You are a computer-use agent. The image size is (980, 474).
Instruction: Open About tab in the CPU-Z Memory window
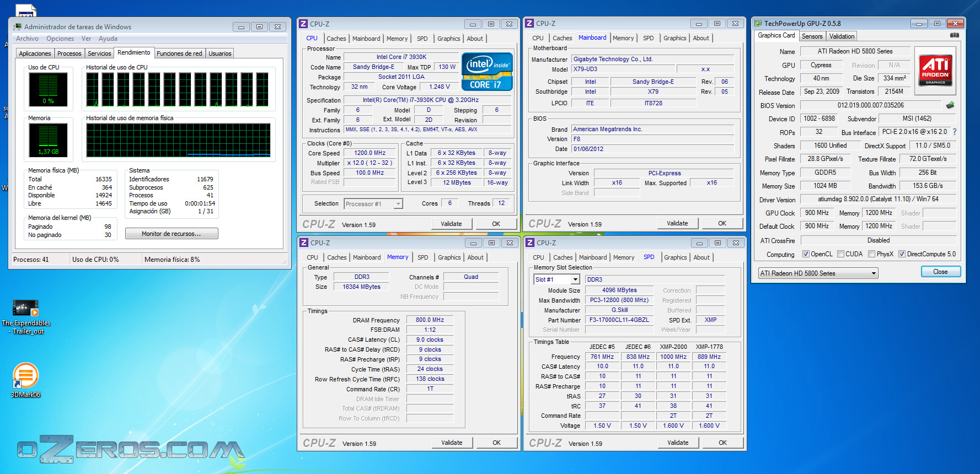point(475,257)
